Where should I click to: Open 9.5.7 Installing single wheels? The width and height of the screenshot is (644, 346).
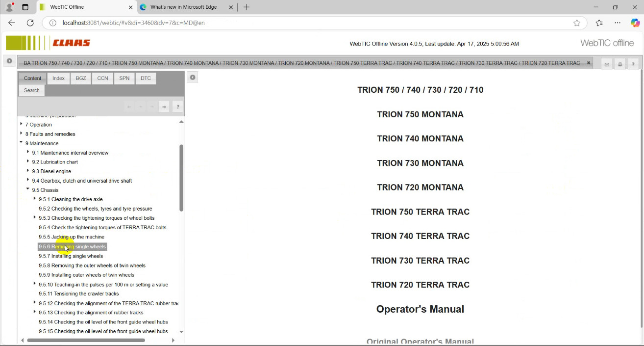[71, 256]
